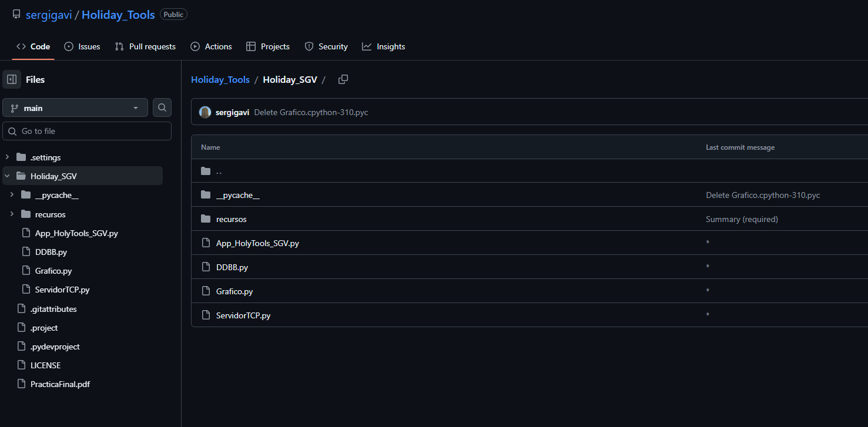Collapse the Holiday_SGV folder in tree
This screenshot has height=427, width=868.
[7, 176]
